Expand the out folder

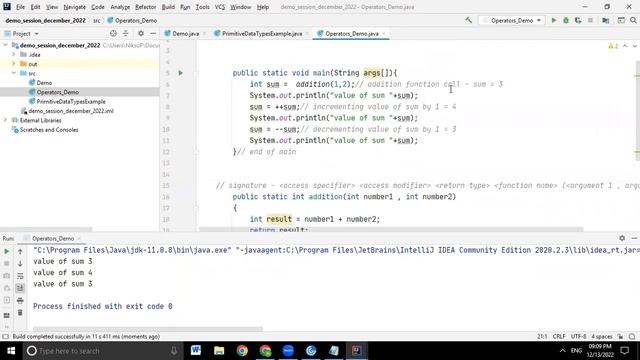point(13,64)
